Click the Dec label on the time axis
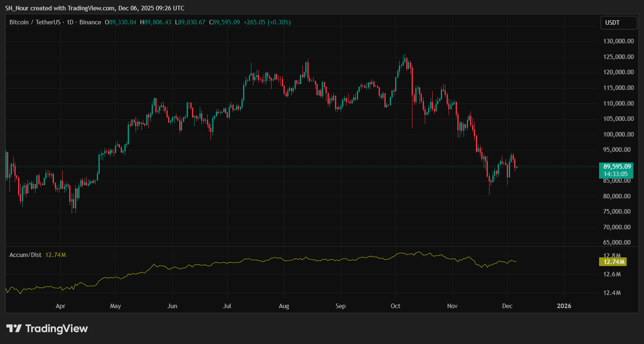This screenshot has width=644, height=344. point(507,306)
